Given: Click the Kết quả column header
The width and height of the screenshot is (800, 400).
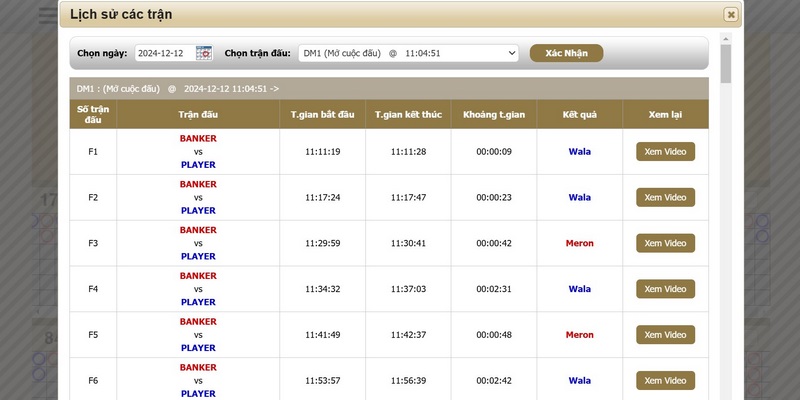Looking at the screenshot, I should 580,115.
